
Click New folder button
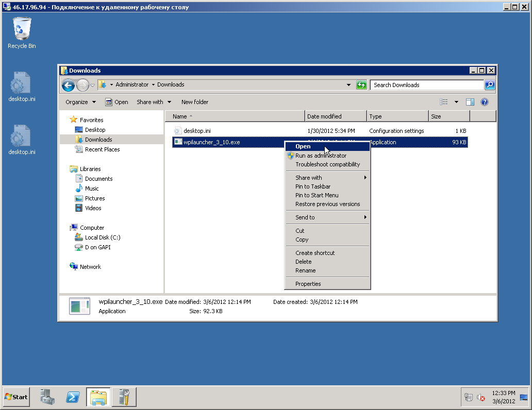point(195,102)
